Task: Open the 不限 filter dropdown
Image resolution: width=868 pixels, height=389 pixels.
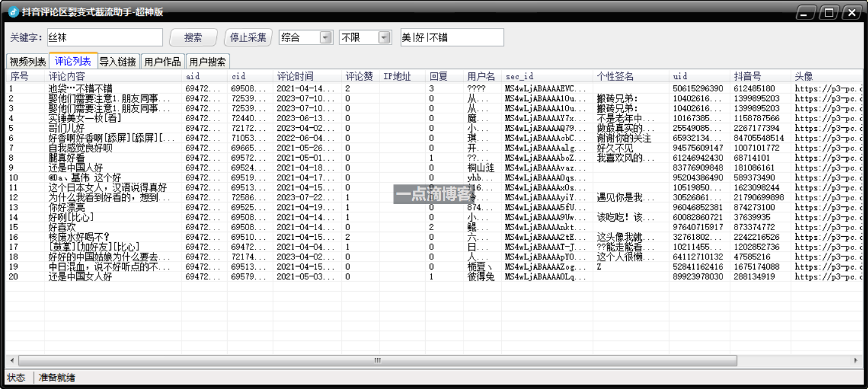Action: pyautogui.click(x=384, y=38)
